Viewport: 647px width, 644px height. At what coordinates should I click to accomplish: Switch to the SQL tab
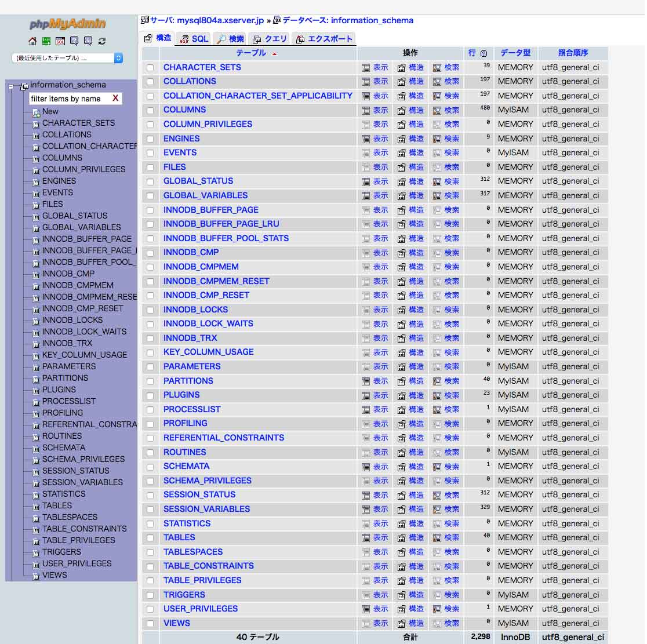coord(194,39)
